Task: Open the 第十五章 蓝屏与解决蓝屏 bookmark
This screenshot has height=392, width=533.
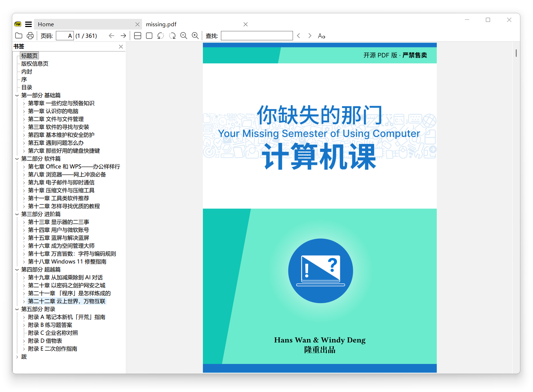Action: click(x=59, y=238)
